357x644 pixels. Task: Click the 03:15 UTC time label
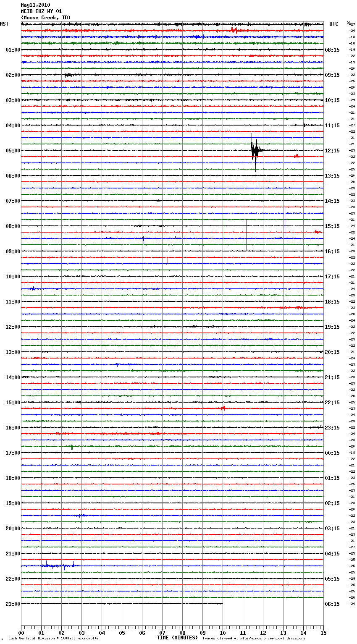tap(332, 529)
